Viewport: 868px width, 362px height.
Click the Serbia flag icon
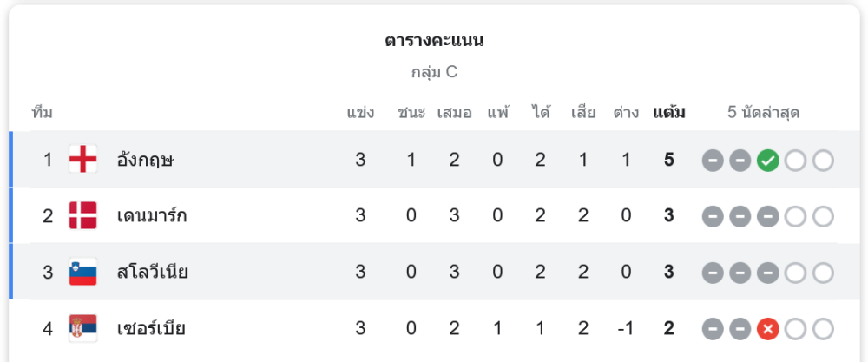tap(83, 329)
